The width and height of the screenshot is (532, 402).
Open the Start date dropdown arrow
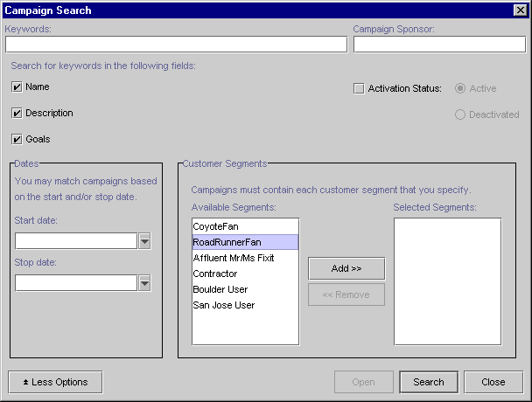(x=145, y=241)
